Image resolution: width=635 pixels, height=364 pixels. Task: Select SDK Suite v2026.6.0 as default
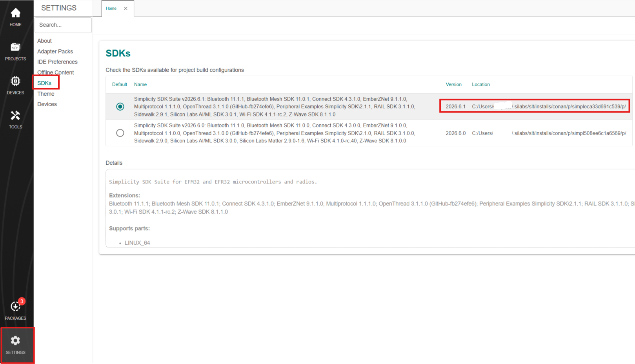[120, 133]
